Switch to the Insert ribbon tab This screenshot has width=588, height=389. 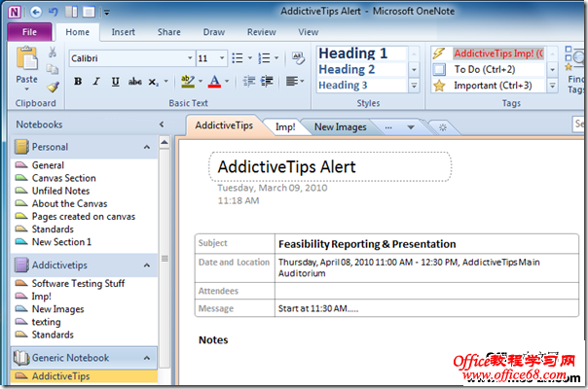[x=123, y=32]
